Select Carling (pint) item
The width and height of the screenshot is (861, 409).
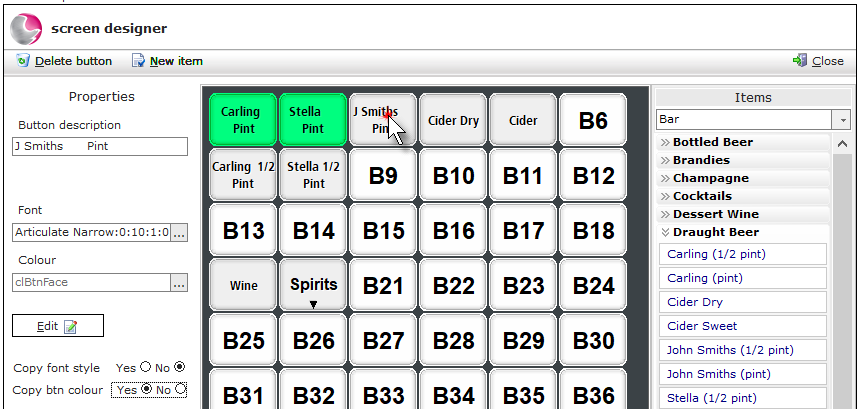743,278
